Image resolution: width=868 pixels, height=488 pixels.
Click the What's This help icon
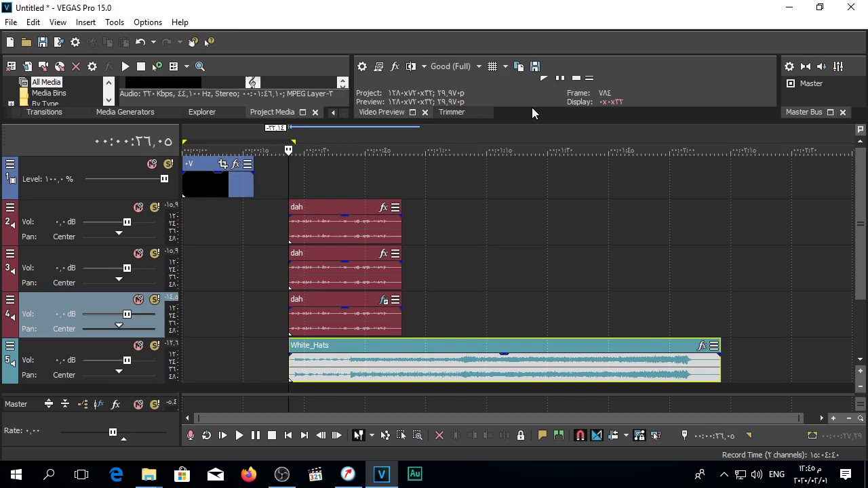(x=210, y=42)
